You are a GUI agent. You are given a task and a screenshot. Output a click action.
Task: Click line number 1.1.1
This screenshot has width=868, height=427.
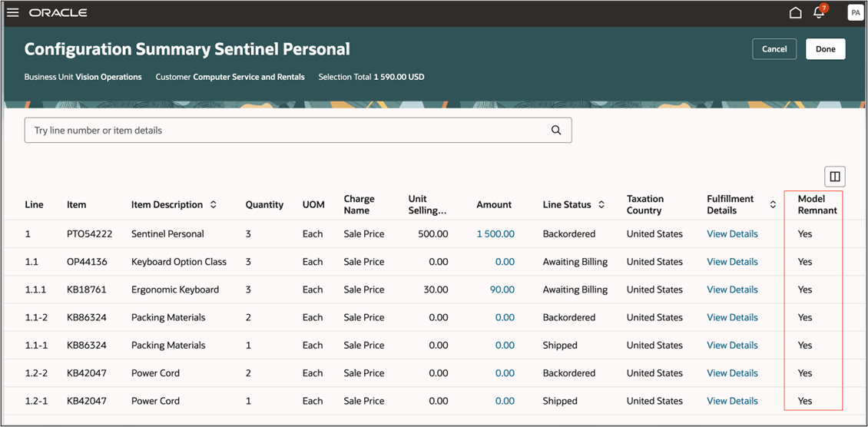pos(34,290)
